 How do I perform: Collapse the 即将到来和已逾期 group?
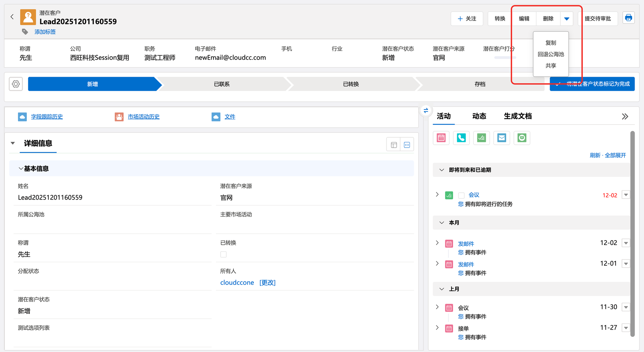(x=442, y=170)
